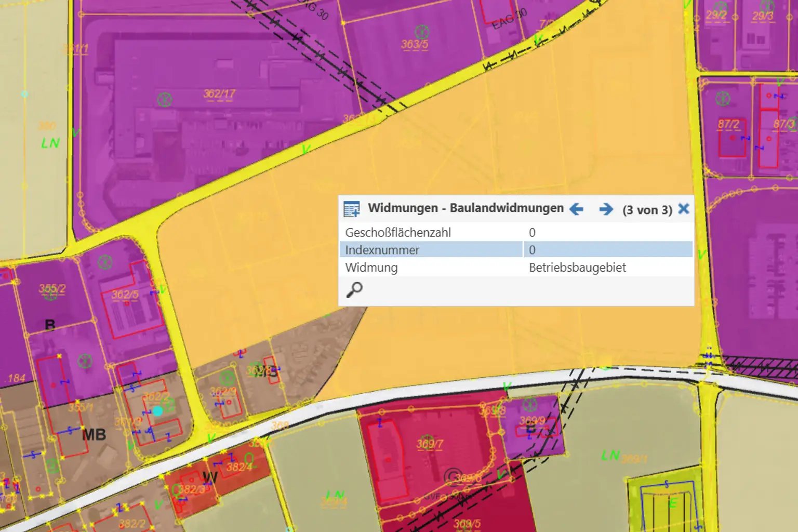Click the green tree symbol on parcel 362/5

coord(105,262)
